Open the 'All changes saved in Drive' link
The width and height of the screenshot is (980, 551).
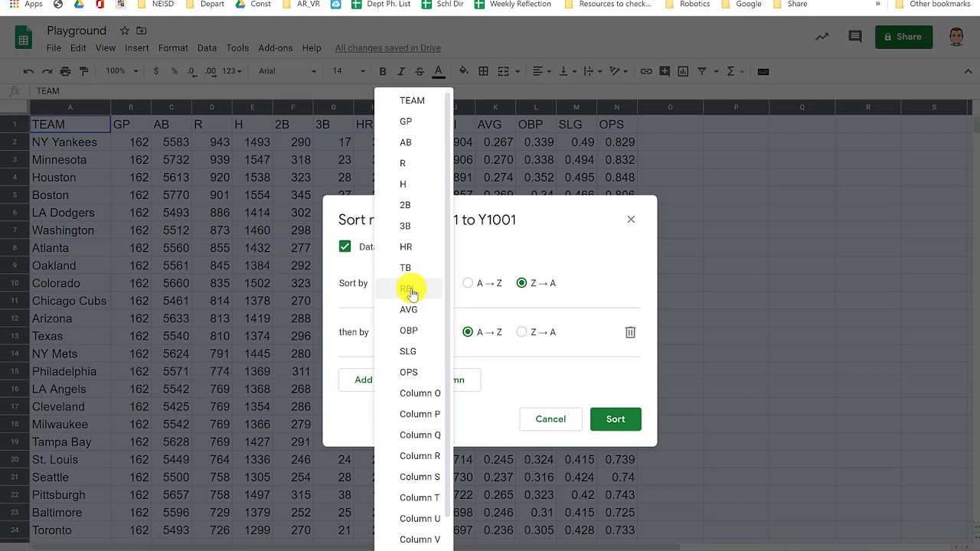[x=387, y=47]
